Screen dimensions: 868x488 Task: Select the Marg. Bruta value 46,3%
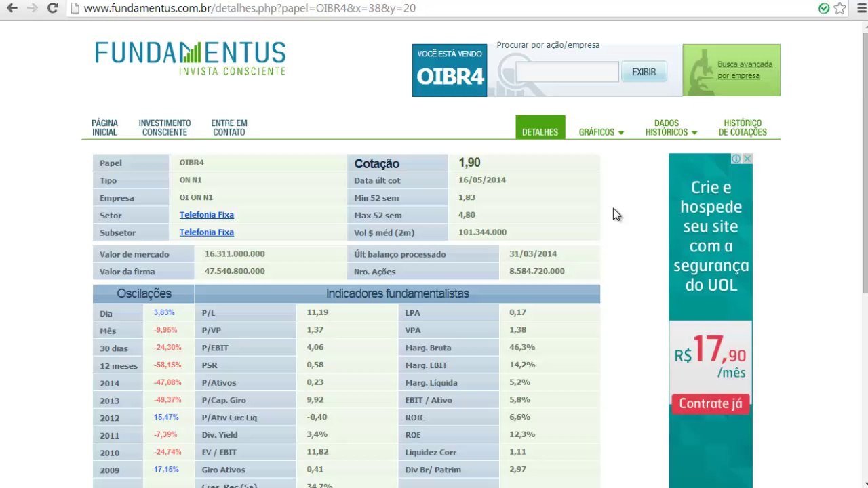point(522,348)
